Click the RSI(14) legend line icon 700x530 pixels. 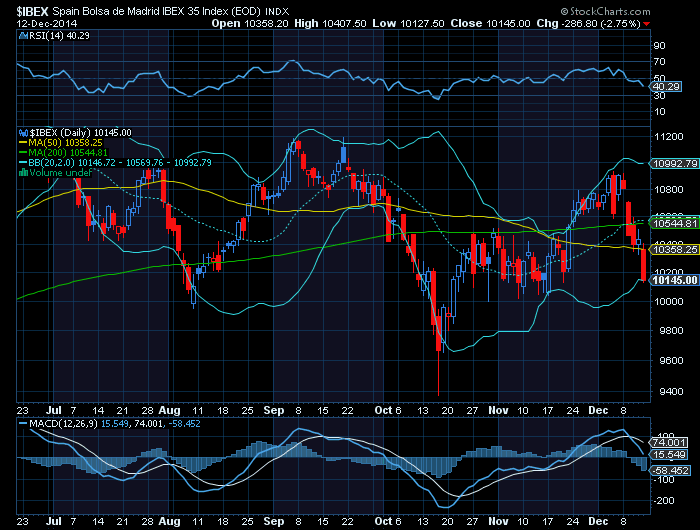click(23, 36)
